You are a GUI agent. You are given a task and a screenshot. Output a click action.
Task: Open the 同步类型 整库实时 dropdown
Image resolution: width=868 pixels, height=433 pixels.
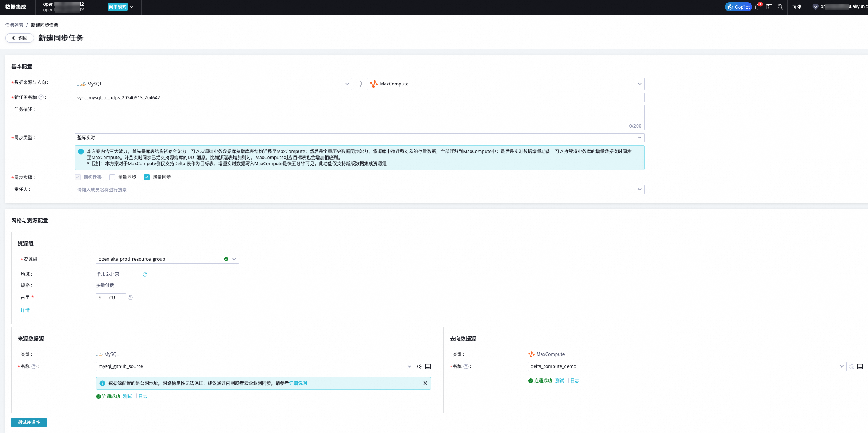point(359,138)
